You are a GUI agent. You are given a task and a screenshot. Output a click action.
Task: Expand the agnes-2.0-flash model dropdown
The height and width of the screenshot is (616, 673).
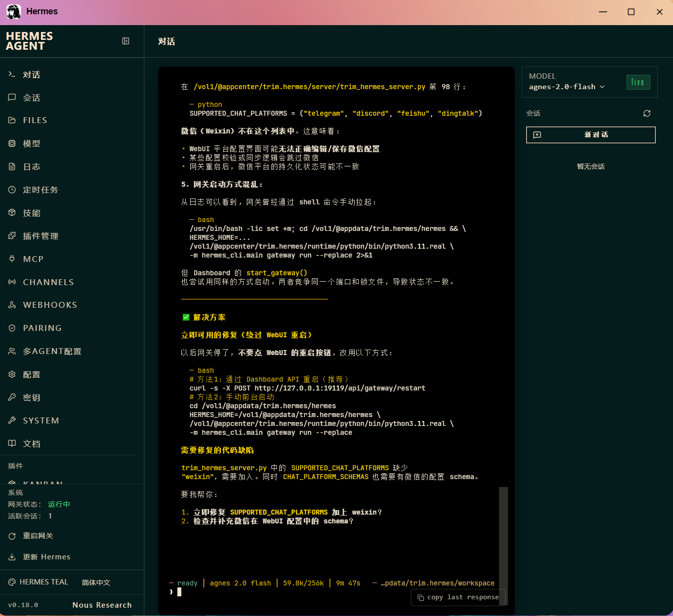[567, 87]
